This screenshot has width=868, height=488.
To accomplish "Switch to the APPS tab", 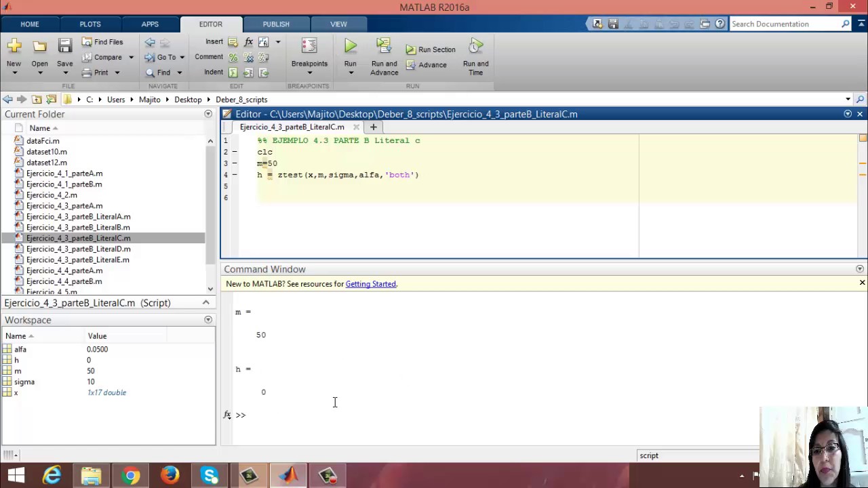I will click(150, 24).
